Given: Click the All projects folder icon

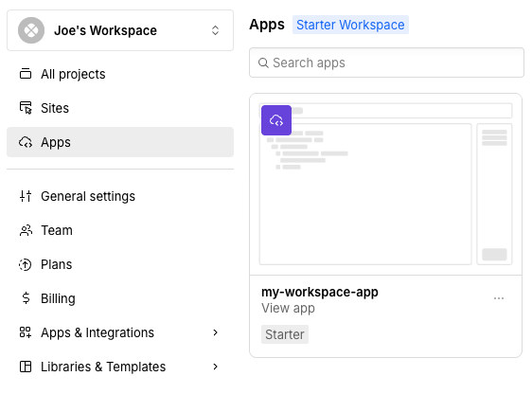Looking at the screenshot, I should click(x=26, y=74).
